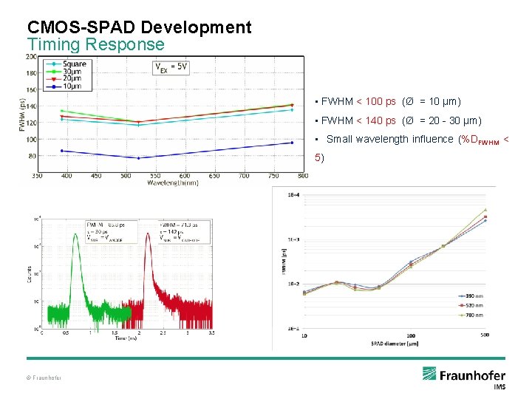The height and width of the screenshot is (399, 532).
Task: Click the 'FWHM < 100 ps' bullet line
Action: coord(388,101)
